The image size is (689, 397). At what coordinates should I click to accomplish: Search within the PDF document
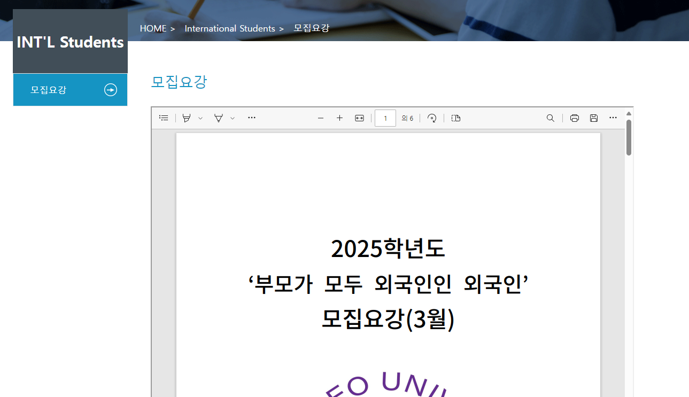tap(550, 118)
